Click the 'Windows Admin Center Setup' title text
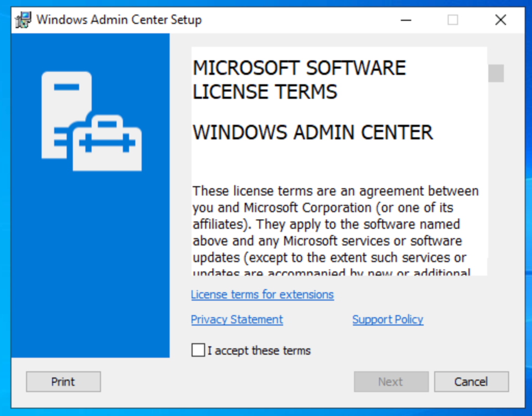 [119, 20]
